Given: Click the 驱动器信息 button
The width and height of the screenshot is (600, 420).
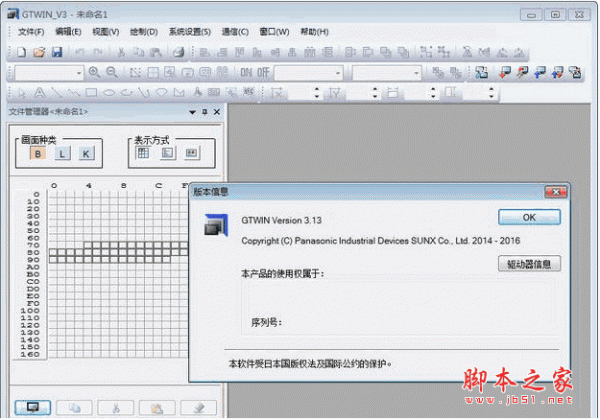Looking at the screenshot, I should click(x=529, y=264).
